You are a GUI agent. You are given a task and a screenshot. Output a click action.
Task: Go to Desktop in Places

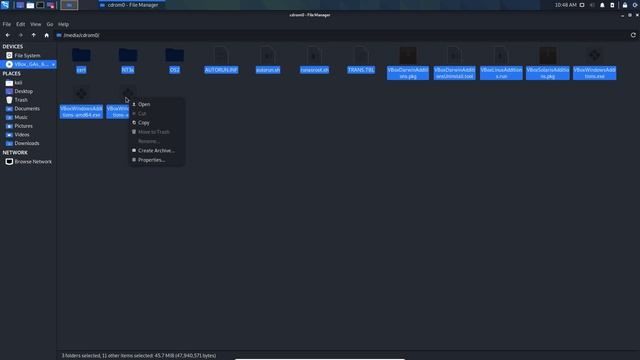pyautogui.click(x=28, y=91)
